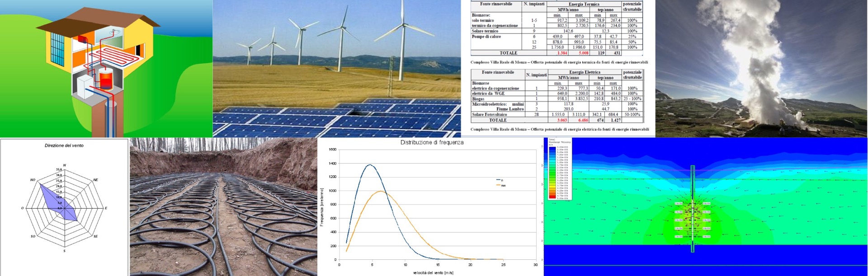Screen dimensions: 868x276
Task: Click the 'Direzione del vento' chart title
Action: click(64, 145)
